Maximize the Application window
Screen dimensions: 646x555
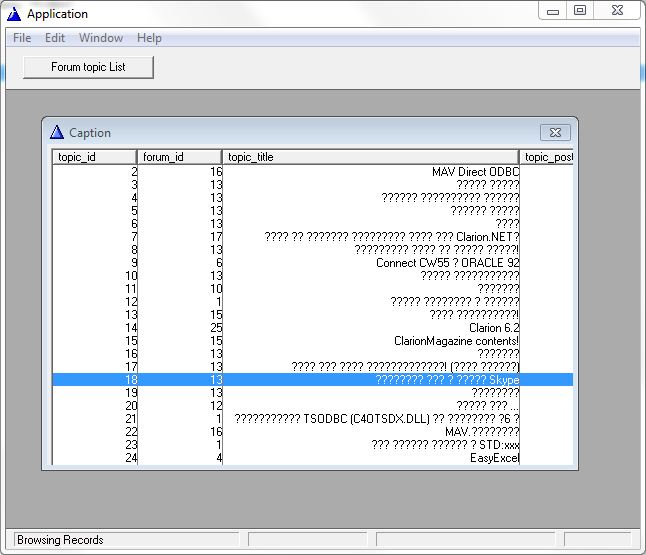580,10
